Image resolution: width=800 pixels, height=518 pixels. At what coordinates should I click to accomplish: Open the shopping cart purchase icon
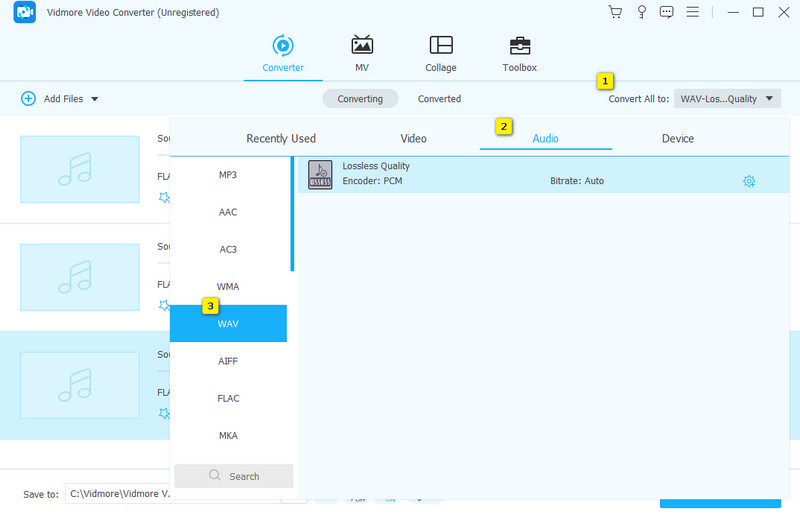pos(615,12)
